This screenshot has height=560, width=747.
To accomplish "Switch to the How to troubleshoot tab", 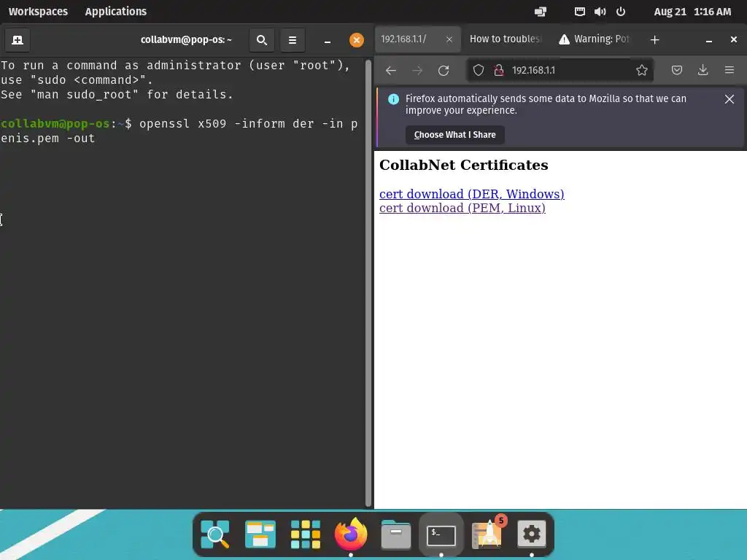I will tap(505, 39).
